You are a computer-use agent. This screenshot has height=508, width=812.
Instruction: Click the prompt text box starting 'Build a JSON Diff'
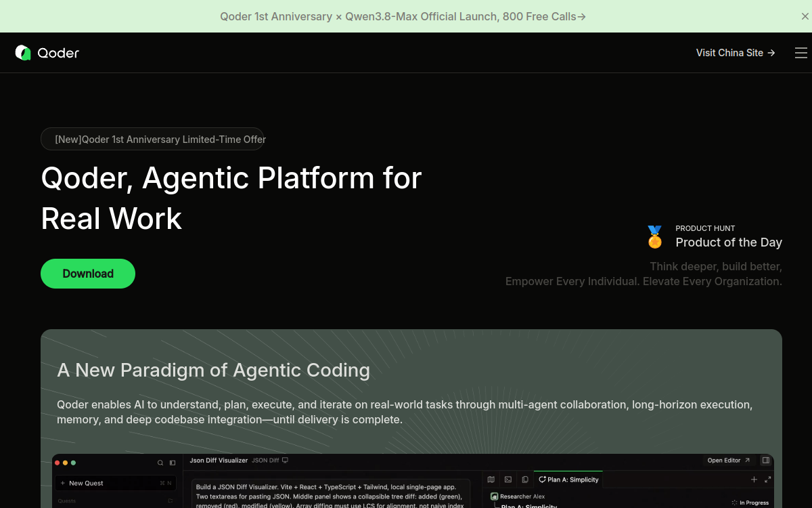pos(330,492)
